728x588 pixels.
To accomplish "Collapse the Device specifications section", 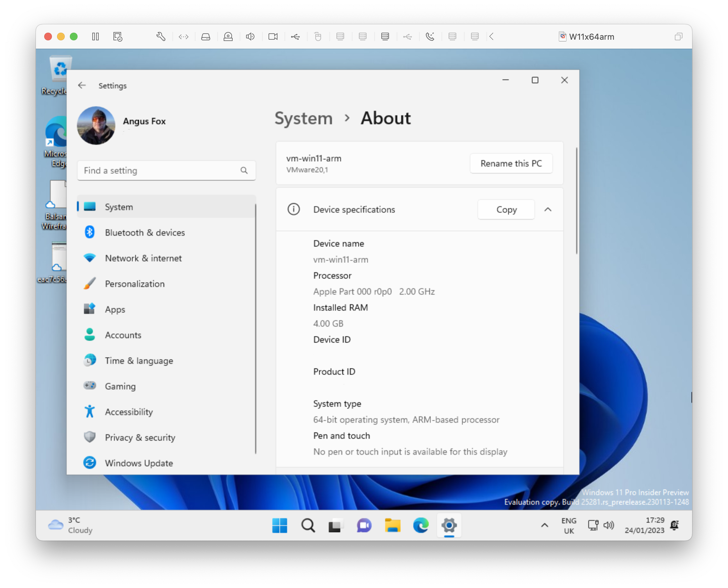I will click(x=548, y=209).
